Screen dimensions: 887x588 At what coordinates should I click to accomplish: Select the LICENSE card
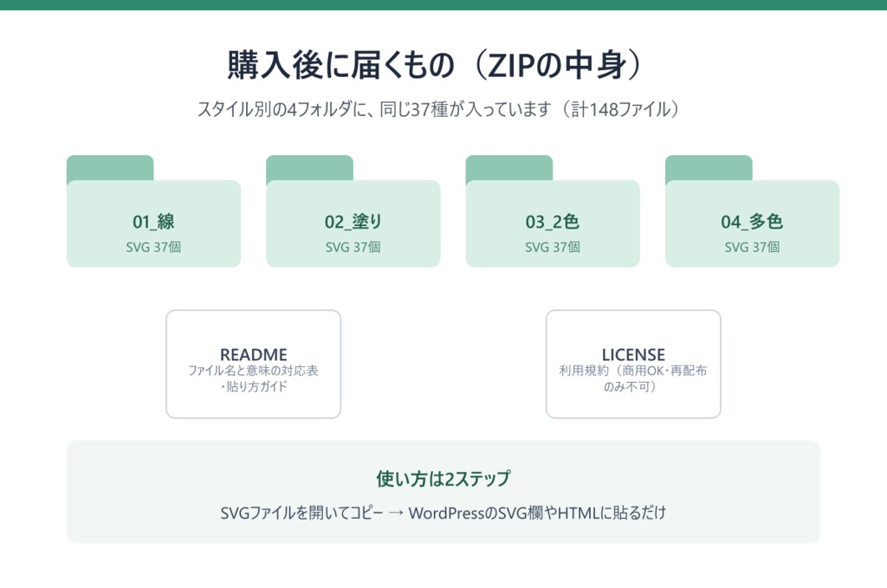(x=633, y=364)
